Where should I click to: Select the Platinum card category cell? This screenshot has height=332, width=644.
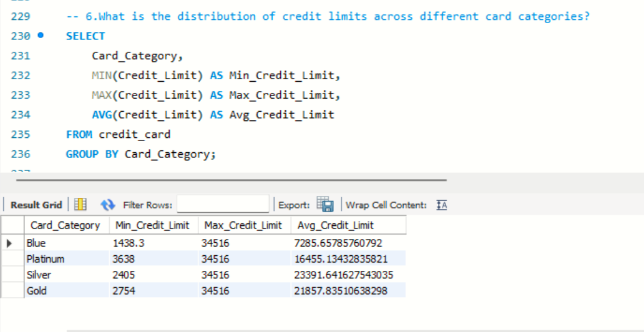click(67, 259)
